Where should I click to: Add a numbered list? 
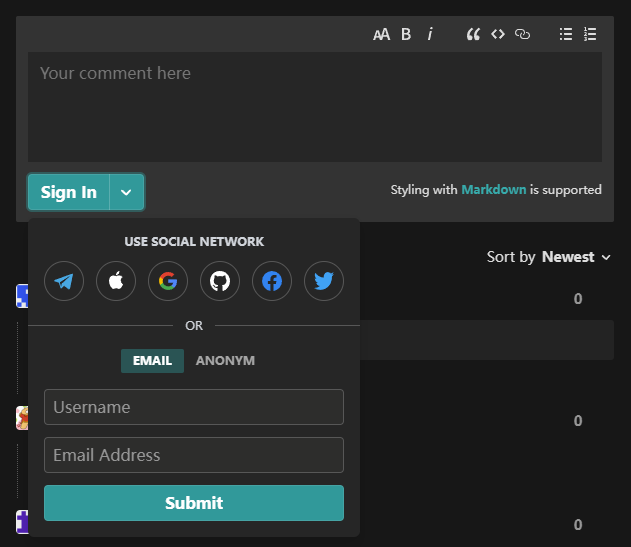590,34
